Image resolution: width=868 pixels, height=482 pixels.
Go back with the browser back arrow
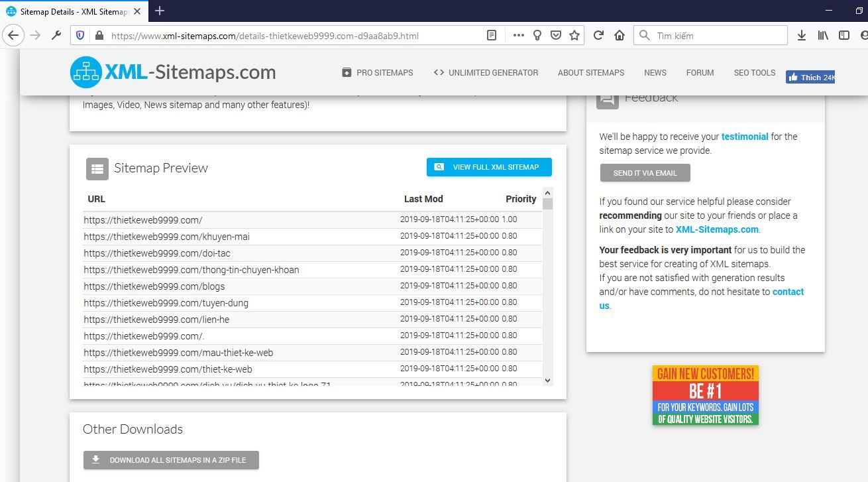pos(13,35)
